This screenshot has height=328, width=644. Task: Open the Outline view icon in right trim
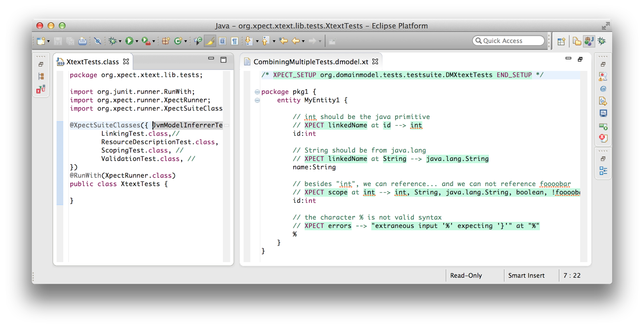pyautogui.click(x=603, y=171)
